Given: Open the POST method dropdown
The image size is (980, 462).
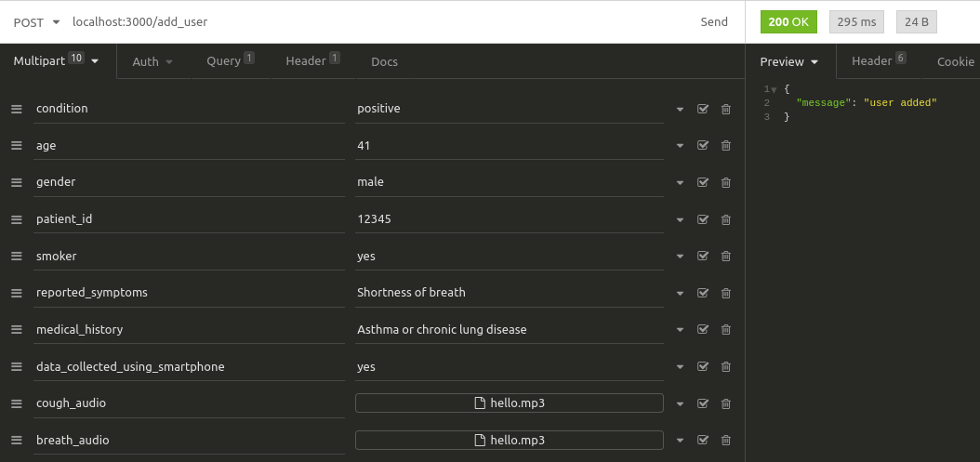Looking at the screenshot, I should [x=37, y=22].
